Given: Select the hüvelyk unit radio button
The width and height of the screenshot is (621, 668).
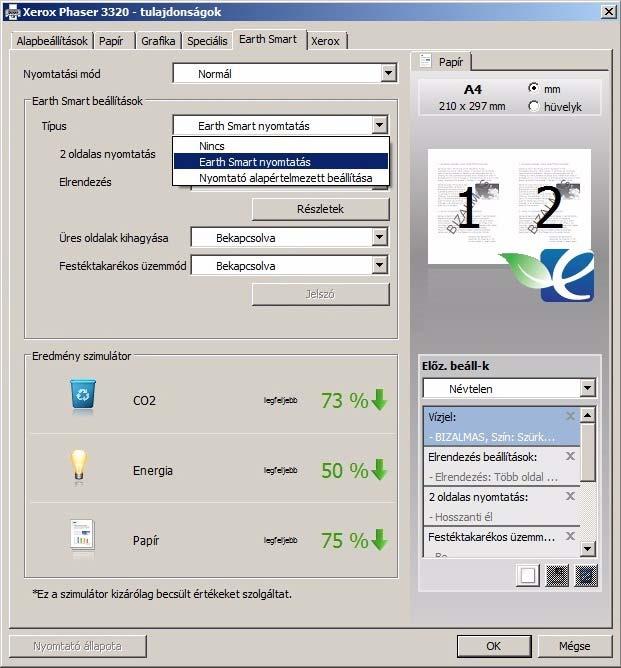Looking at the screenshot, I should click(533, 106).
